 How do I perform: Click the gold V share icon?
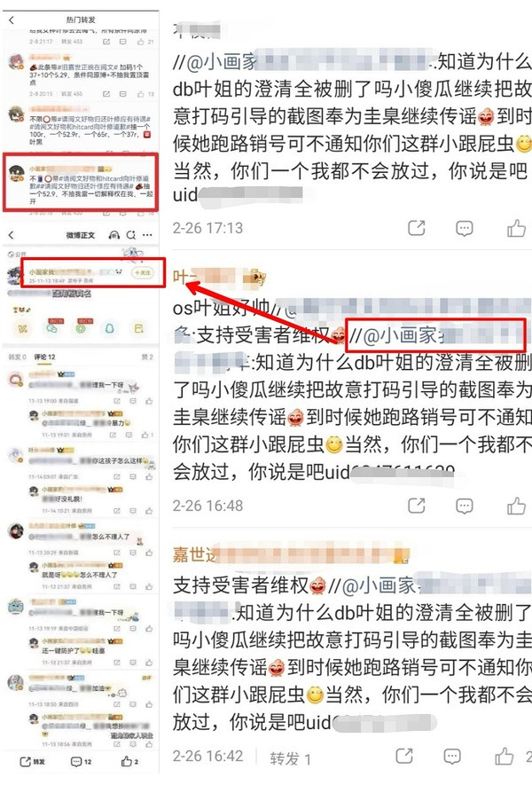tap(23, 328)
